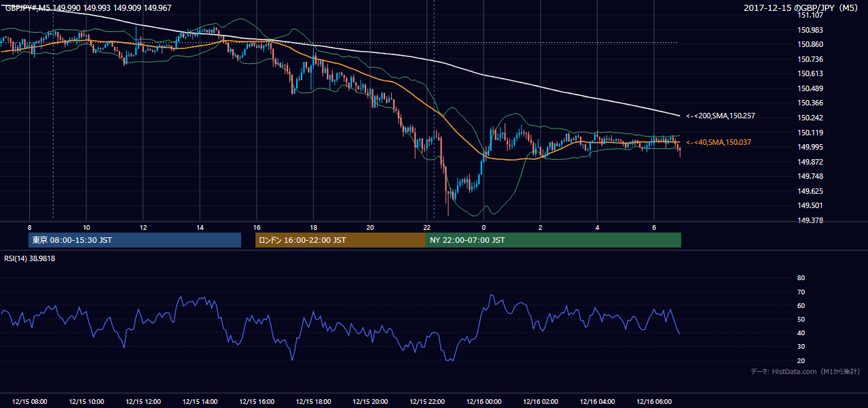
Task: Click price axis label 149.625
Action: tap(810, 191)
